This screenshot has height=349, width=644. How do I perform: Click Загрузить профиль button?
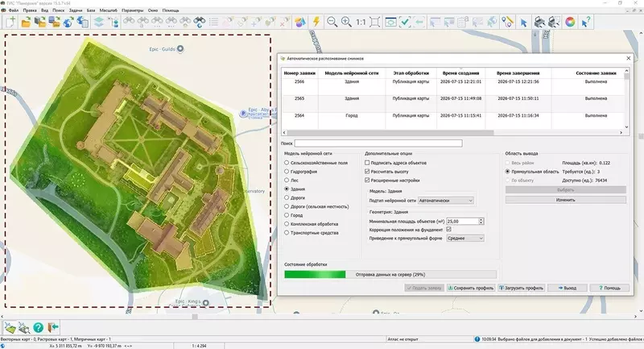pyautogui.click(x=521, y=288)
